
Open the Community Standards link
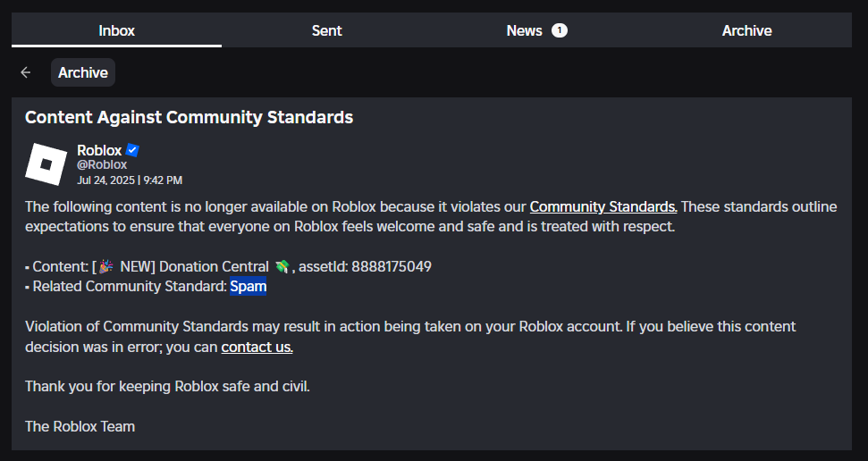(x=603, y=207)
